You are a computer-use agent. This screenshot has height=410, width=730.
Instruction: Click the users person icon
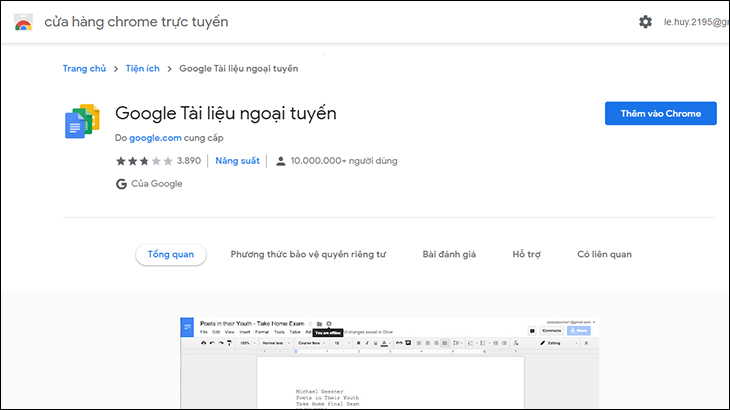click(281, 160)
